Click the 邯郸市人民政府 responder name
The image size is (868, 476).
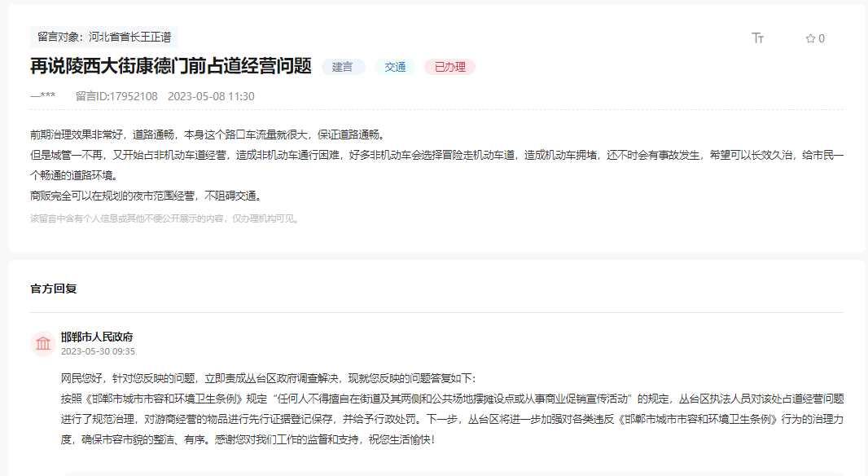coord(97,337)
